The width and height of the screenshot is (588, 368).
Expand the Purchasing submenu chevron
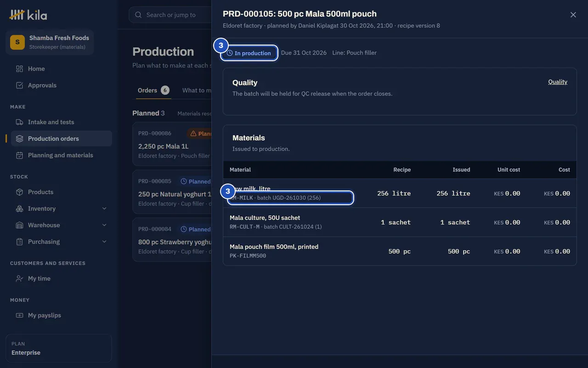click(104, 241)
